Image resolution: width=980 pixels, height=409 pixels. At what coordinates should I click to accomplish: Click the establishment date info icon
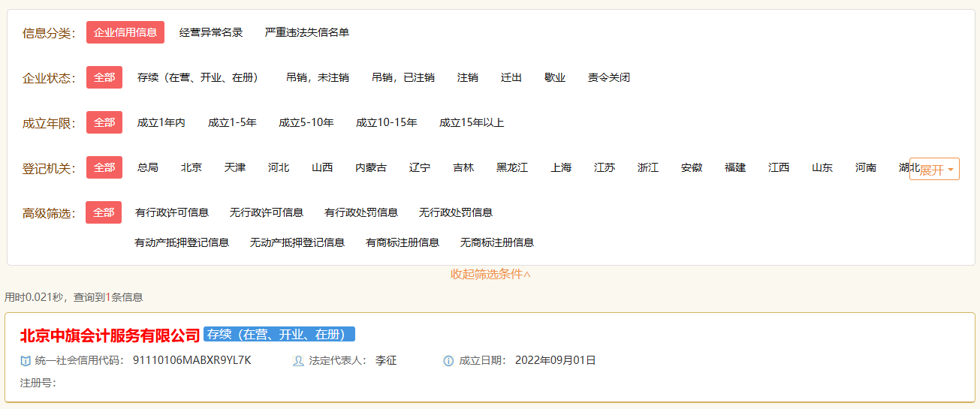(x=448, y=361)
